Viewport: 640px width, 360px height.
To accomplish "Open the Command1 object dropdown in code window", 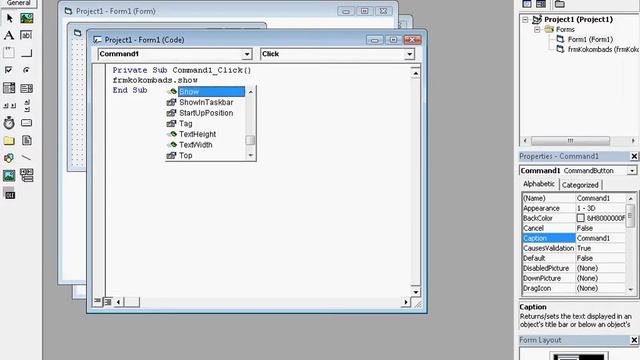I will click(247, 54).
